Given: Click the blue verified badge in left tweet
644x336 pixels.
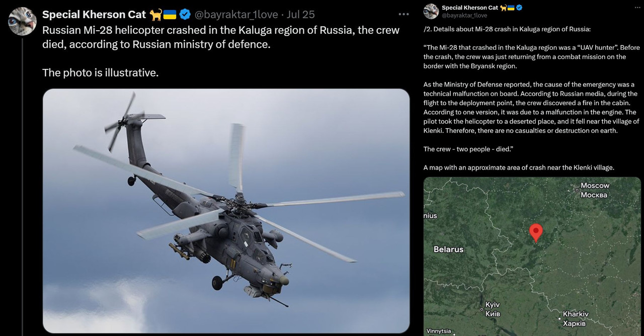Looking at the screenshot, I should point(185,15).
